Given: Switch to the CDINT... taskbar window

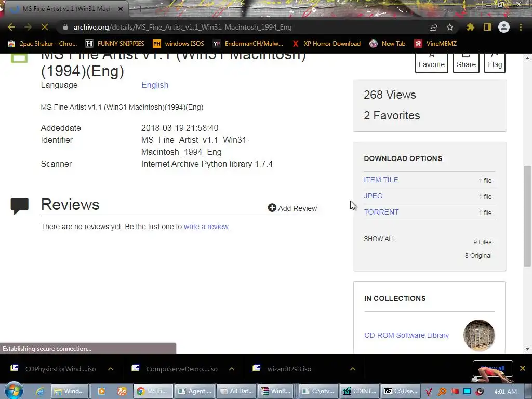Looking at the screenshot, I should click(360, 391).
